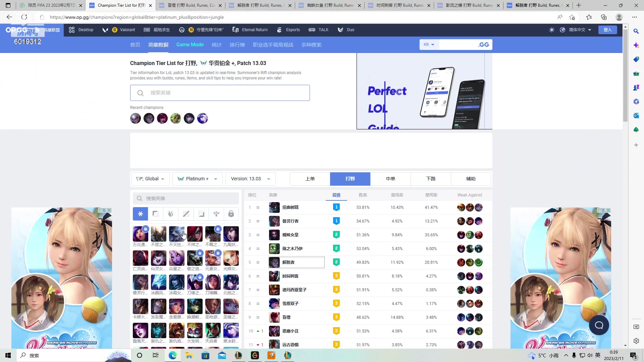Open the Version: 13.03 dropdown

(251, 179)
